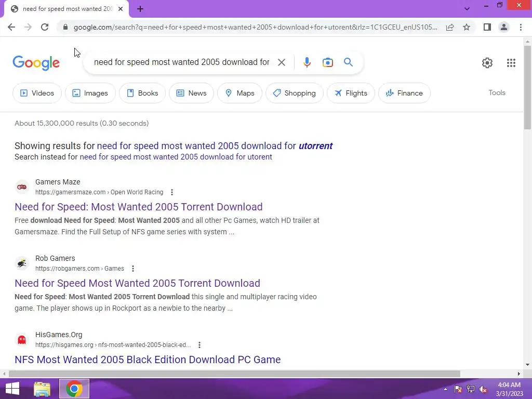Open more options for Gamers Maze result
532x399 pixels.
pyautogui.click(x=172, y=192)
